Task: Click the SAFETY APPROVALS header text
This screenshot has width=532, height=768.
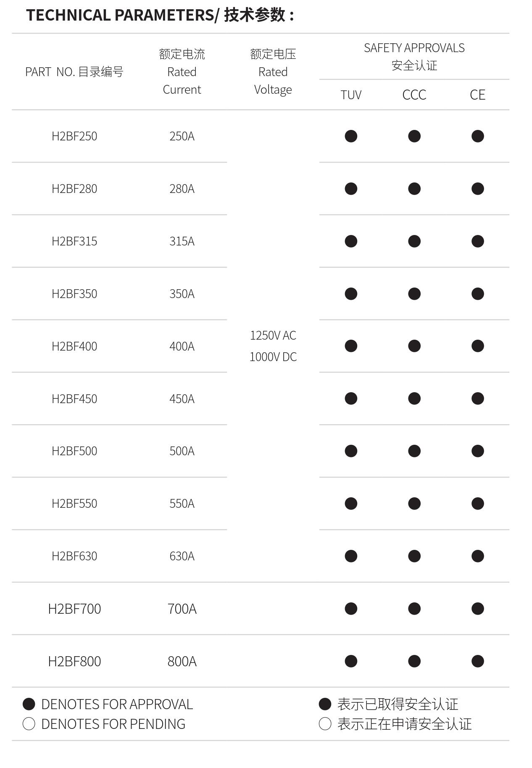Action: [414, 48]
